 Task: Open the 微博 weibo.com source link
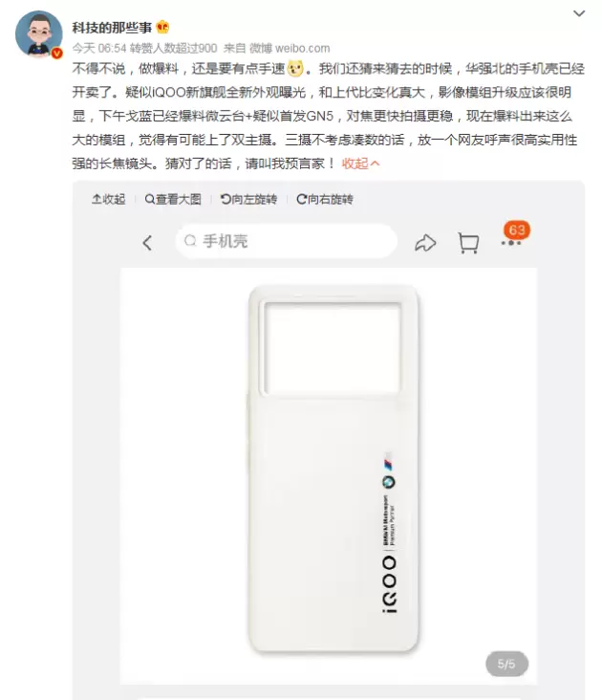pos(290,48)
